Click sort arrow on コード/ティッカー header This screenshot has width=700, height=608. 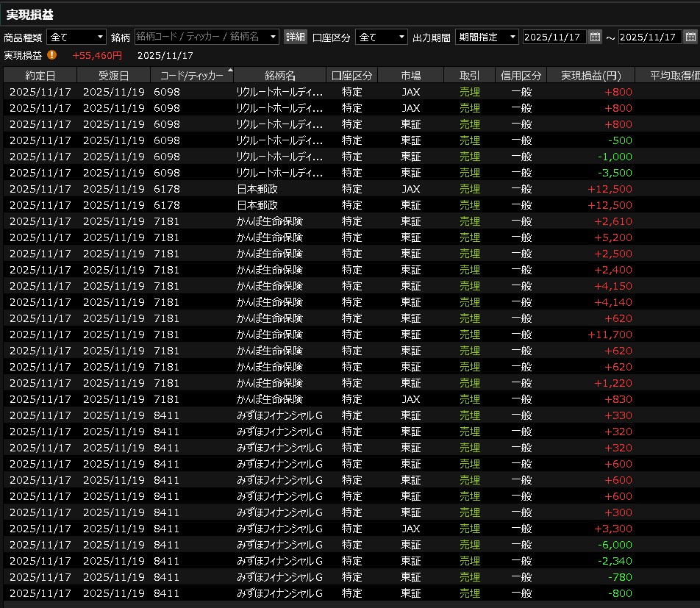coord(230,71)
